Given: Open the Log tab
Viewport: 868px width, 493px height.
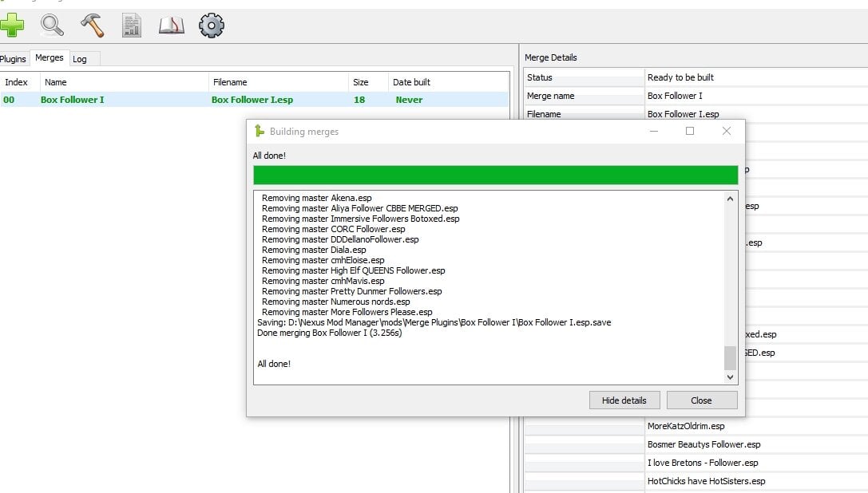Looking at the screenshot, I should (x=80, y=59).
